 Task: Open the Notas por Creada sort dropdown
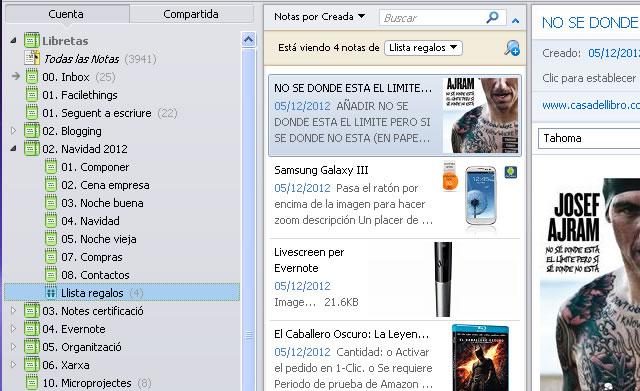coord(320,17)
